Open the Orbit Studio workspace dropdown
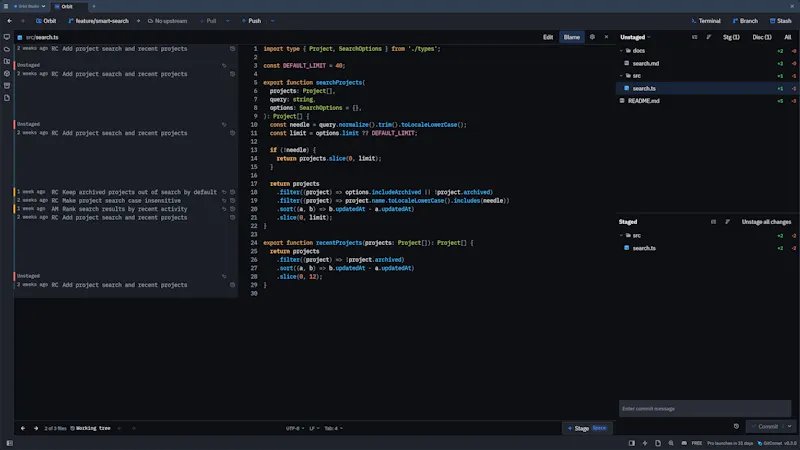800x450 pixels. (x=30, y=6)
